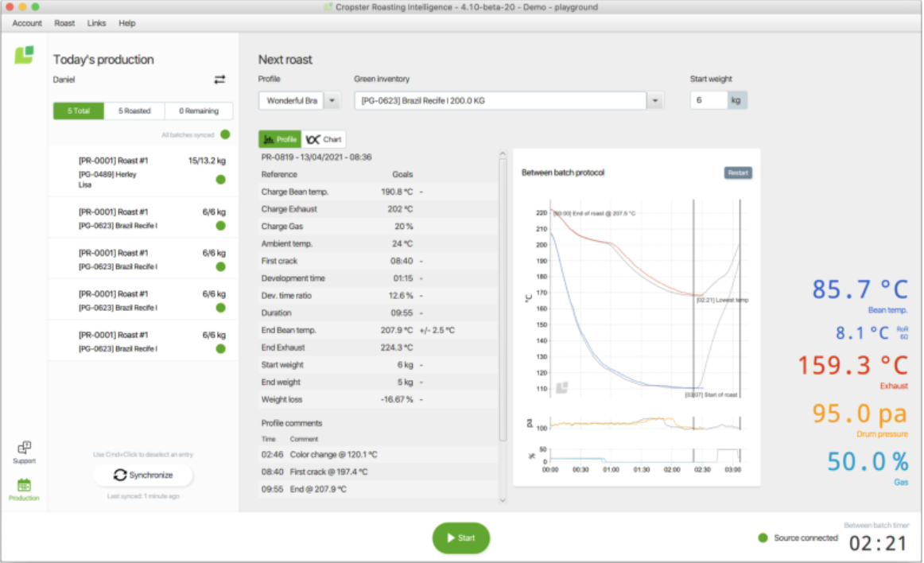Switch to the Chart view tab

click(x=324, y=139)
